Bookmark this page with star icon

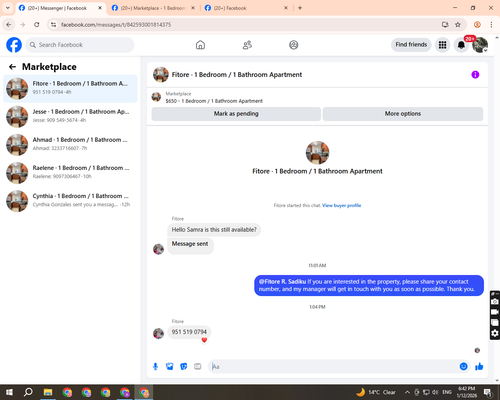point(458,25)
